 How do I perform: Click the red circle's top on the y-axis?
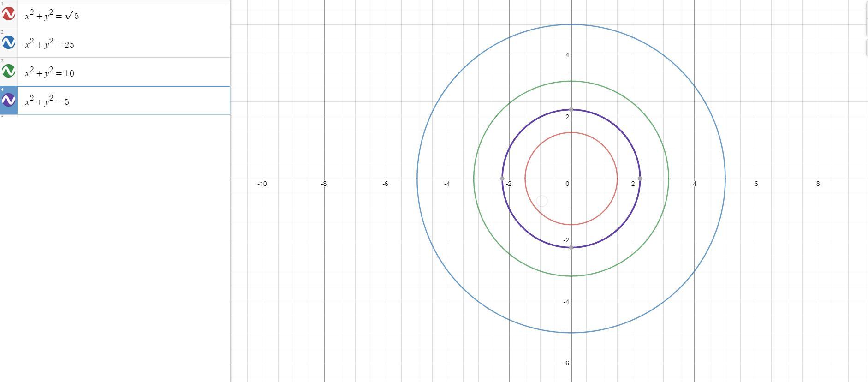(x=571, y=132)
